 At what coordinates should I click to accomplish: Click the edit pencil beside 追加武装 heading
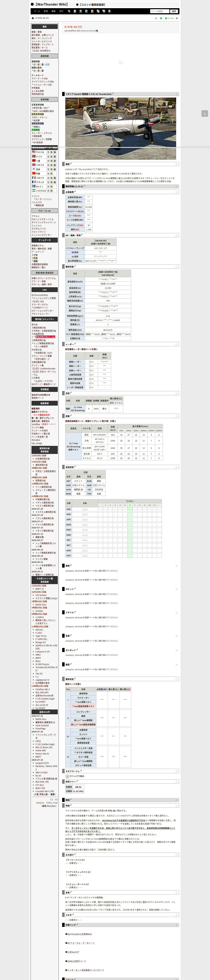coord(75,466)
